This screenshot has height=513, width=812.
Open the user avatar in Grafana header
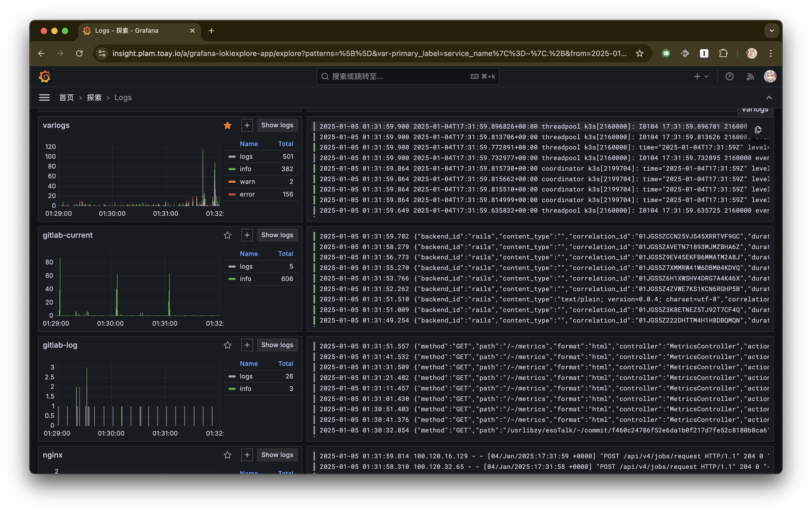[x=770, y=77]
